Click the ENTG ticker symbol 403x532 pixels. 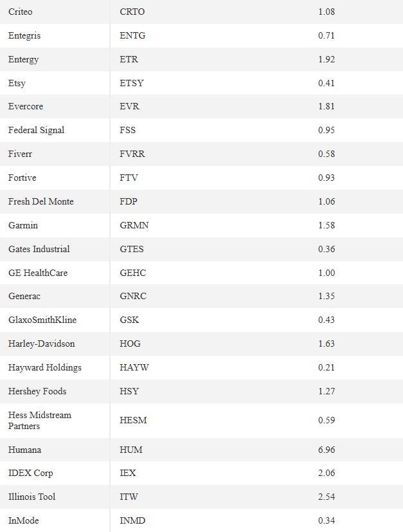pyautogui.click(x=132, y=35)
